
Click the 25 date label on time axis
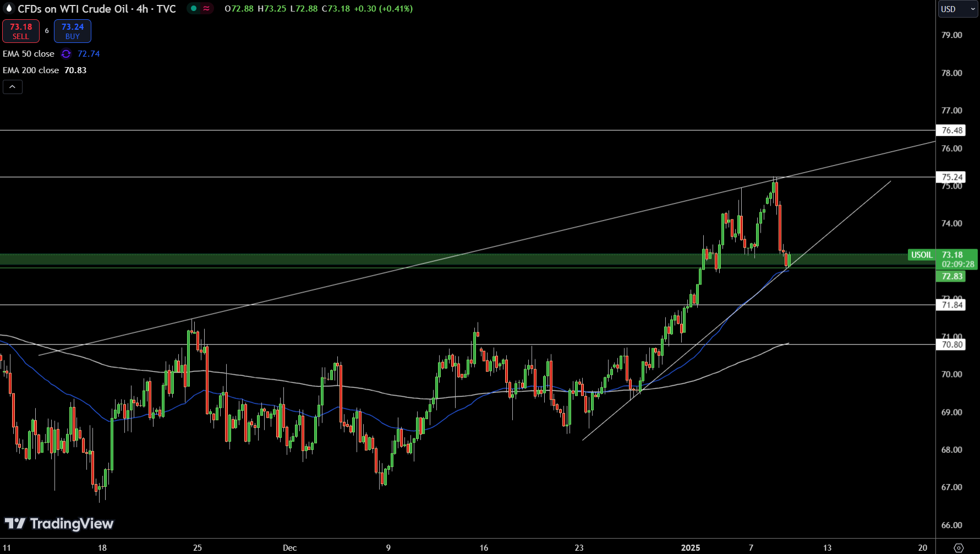pos(198,547)
